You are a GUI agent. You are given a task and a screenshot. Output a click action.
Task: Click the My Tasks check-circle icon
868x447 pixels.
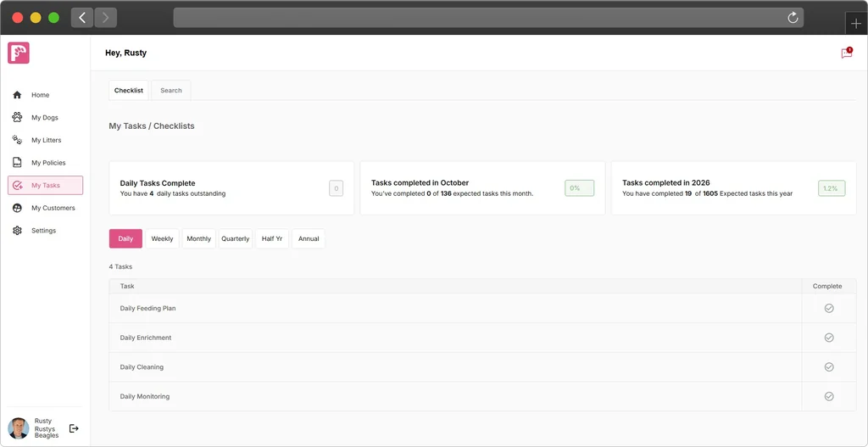(17, 185)
